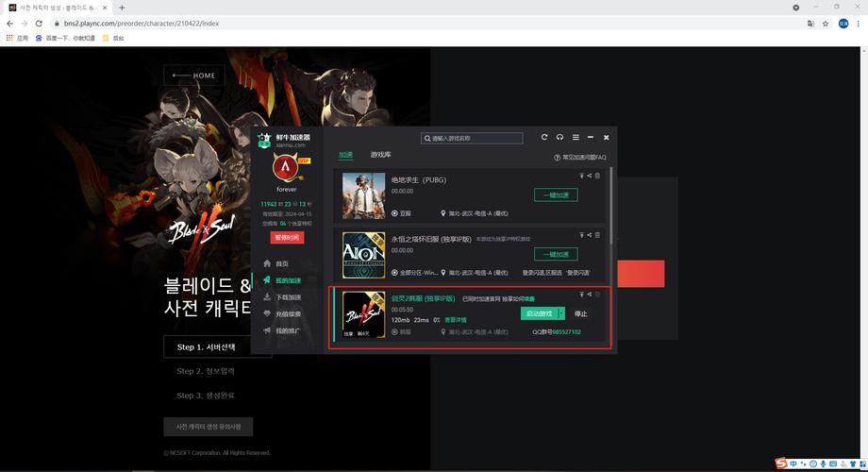This screenshot has height=472, width=868.
Task: Click the megaphone promotion icon in sidebar
Action: click(x=267, y=330)
